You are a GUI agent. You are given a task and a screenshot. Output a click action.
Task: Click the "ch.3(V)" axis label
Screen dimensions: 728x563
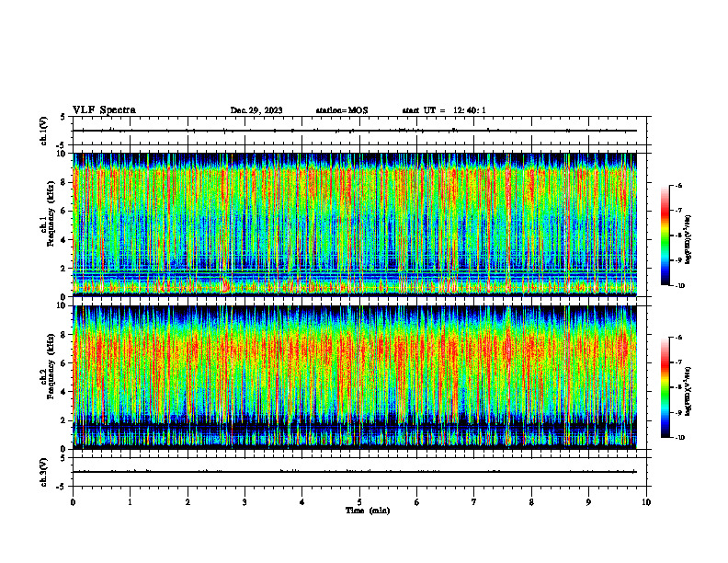[43, 472]
